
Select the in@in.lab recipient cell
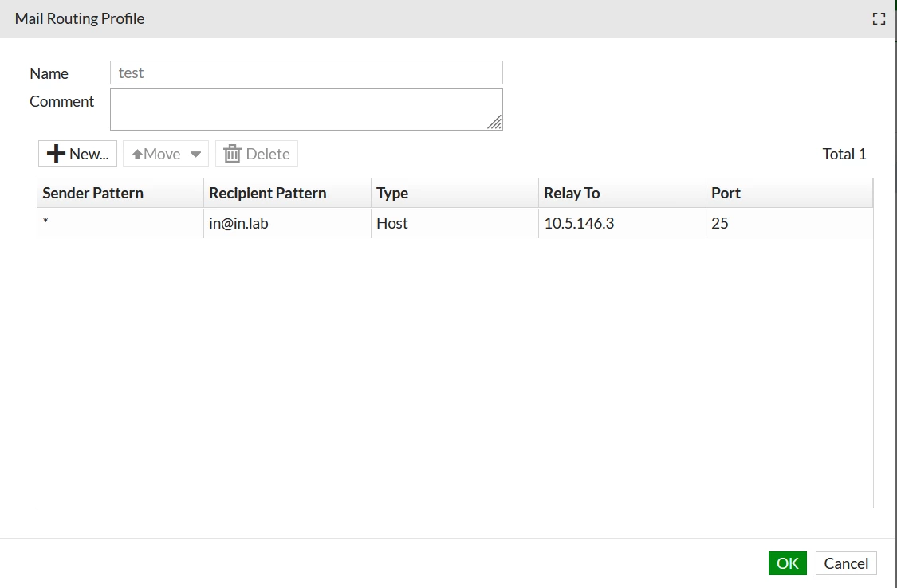[x=287, y=223]
